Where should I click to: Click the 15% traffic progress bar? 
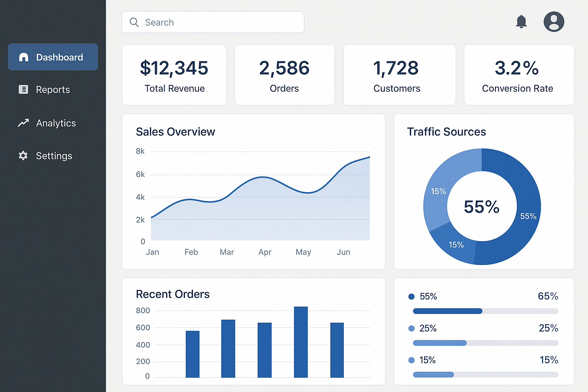click(485, 375)
